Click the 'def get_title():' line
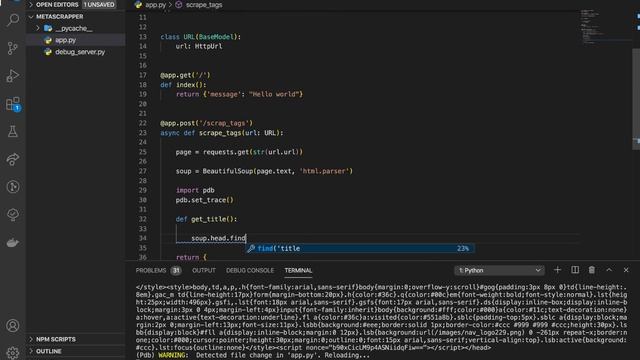Image resolution: width=640 pixels, height=360 pixels. pyautogui.click(x=206, y=219)
